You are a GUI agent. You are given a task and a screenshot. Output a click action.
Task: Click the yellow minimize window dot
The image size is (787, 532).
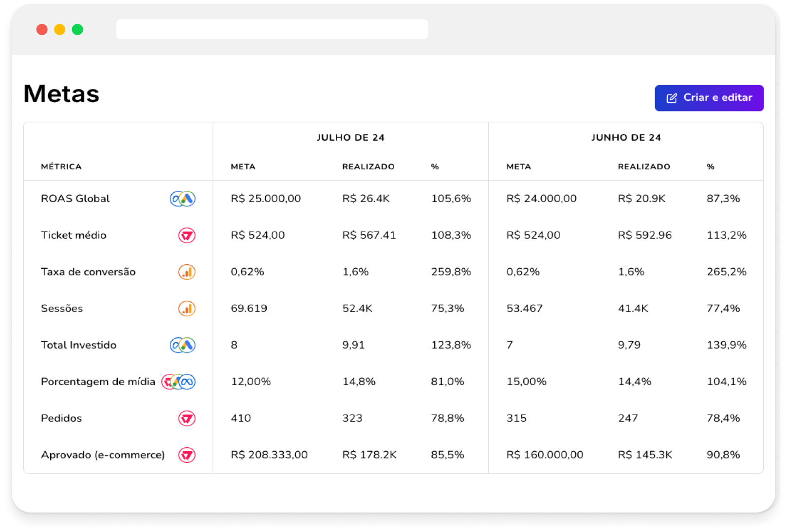(x=60, y=30)
